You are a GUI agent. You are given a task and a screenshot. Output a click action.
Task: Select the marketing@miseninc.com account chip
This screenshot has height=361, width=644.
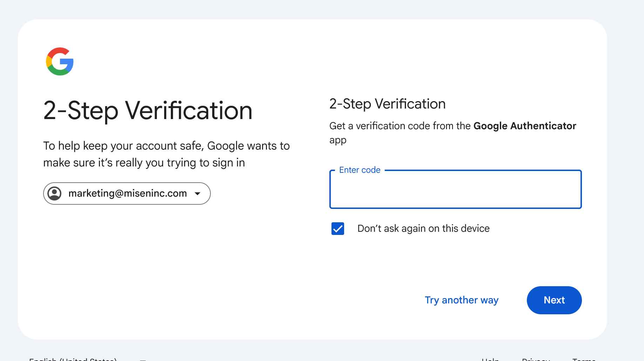point(127,193)
